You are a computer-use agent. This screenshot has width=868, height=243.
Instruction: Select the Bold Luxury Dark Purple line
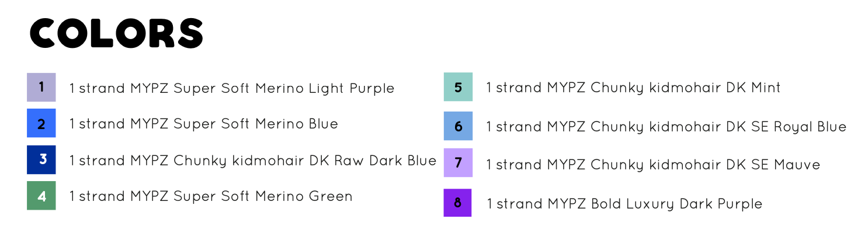(x=624, y=204)
